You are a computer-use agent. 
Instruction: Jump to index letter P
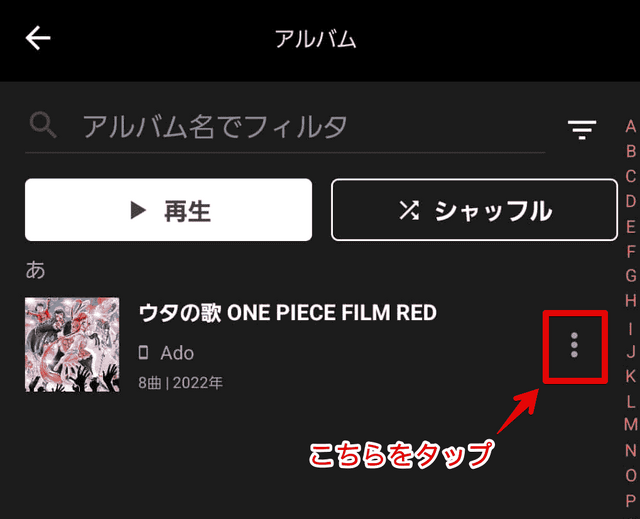point(631,500)
